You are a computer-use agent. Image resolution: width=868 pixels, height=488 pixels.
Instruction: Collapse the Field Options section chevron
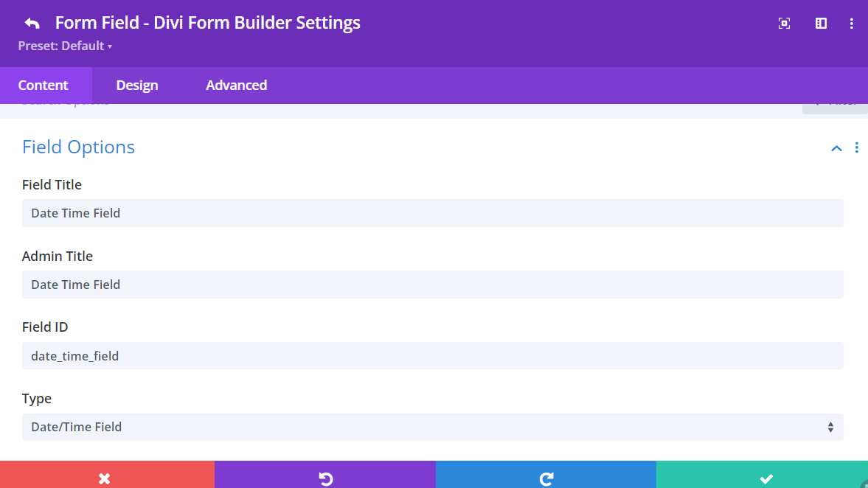(x=836, y=147)
